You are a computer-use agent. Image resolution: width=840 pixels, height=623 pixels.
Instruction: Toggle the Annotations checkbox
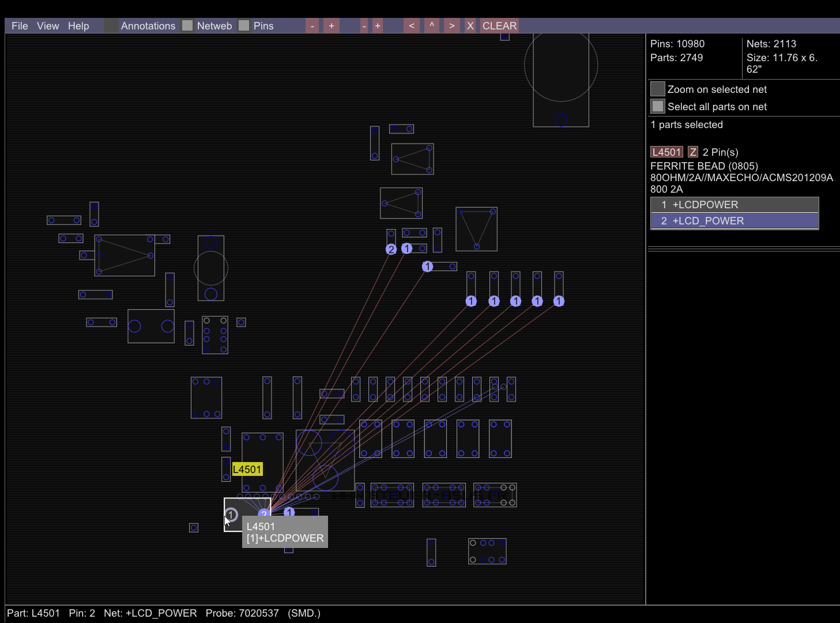[x=111, y=26]
